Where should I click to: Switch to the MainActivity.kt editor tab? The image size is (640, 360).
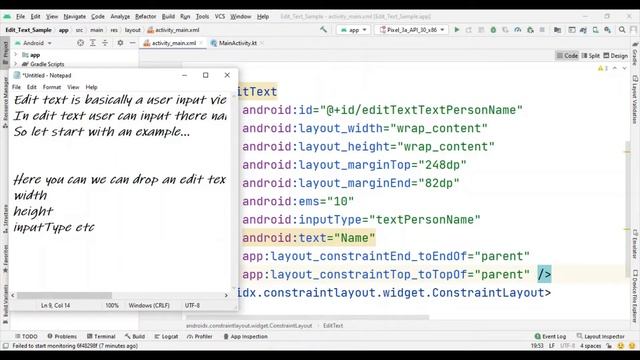coord(237,43)
